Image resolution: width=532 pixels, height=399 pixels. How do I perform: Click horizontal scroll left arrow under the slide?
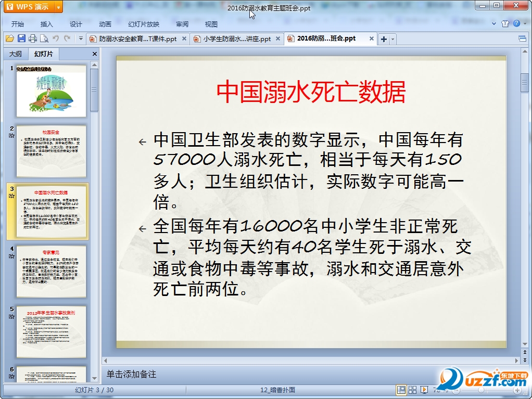tap(106, 361)
